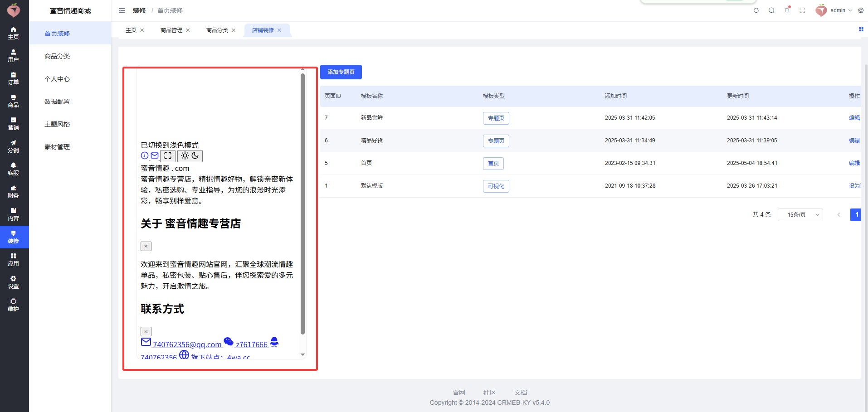Select the 装修 decoration section
The width and height of the screenshot is (868, 412).
pyautogui.click(x=14, y=237)
